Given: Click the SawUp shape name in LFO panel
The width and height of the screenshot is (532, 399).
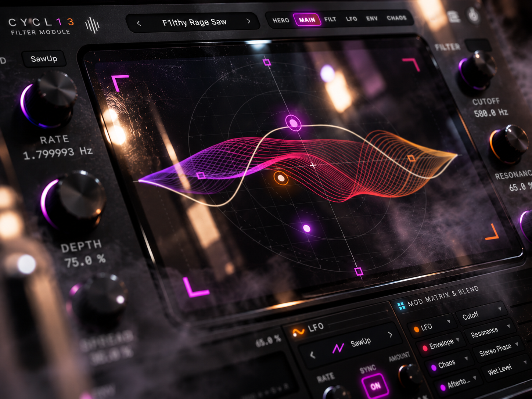Looking at the screenshot, I should coord(361,342).
